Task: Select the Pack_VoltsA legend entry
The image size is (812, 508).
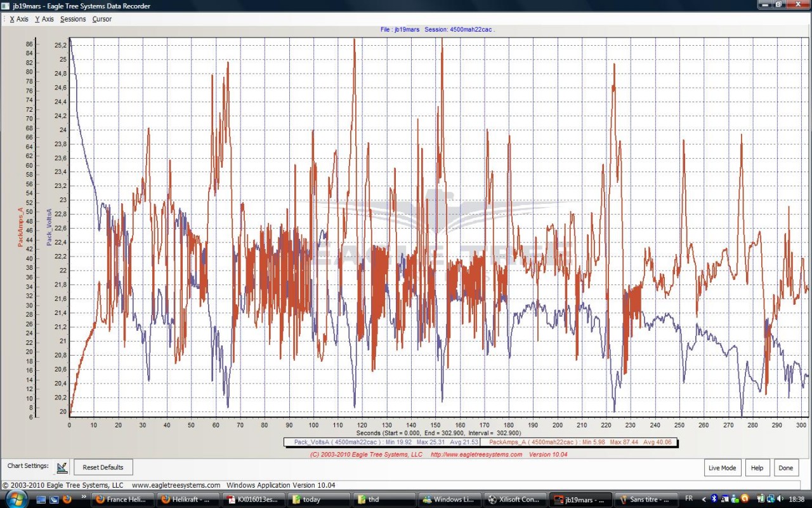Action: 382,442
